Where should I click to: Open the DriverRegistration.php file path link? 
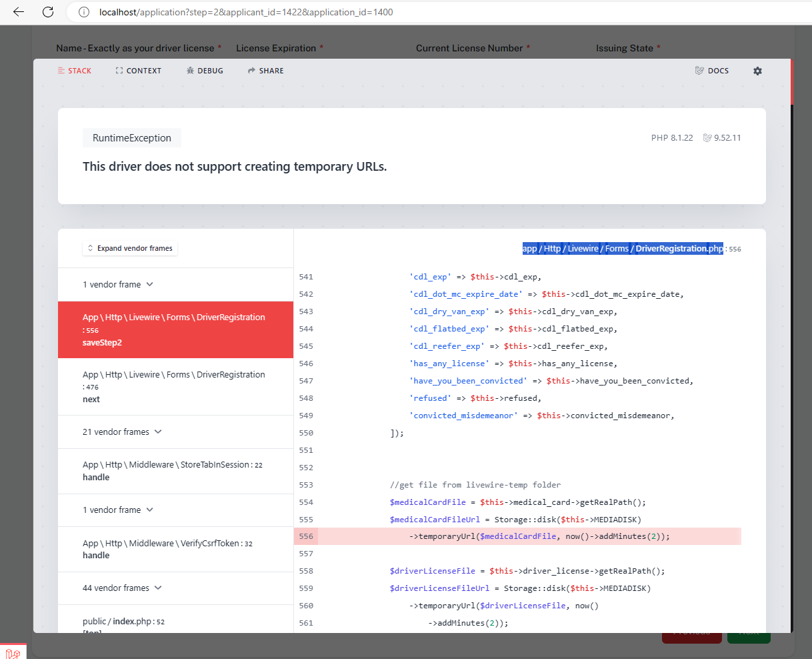(x=623, y=249)
